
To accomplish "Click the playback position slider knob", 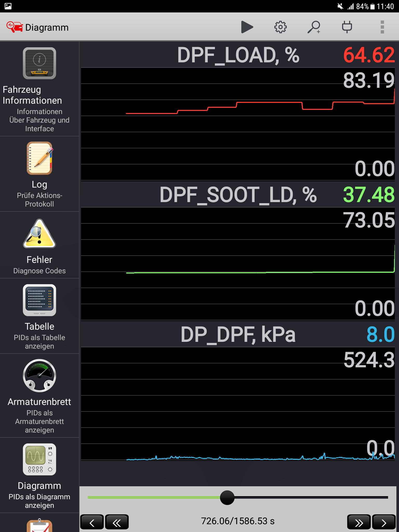I will pyautogui.click(x=227, y=497).
